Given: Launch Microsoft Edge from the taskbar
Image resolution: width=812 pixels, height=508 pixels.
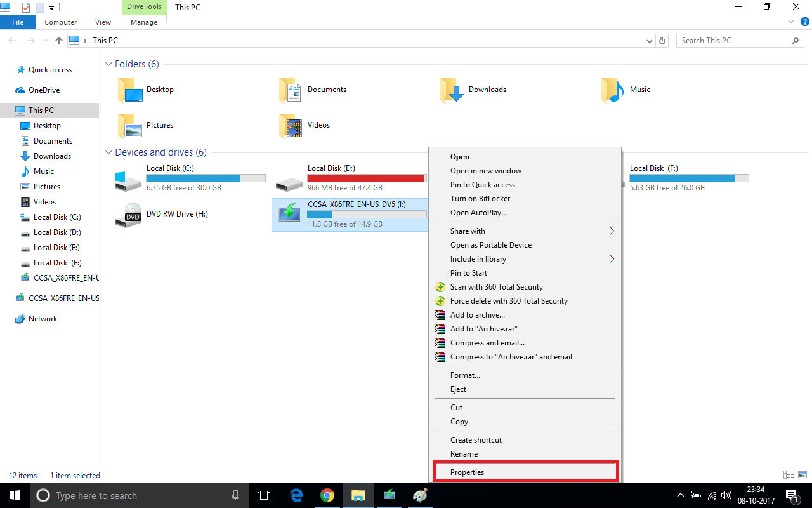Looking at the screenshot, I should point(296,495).
